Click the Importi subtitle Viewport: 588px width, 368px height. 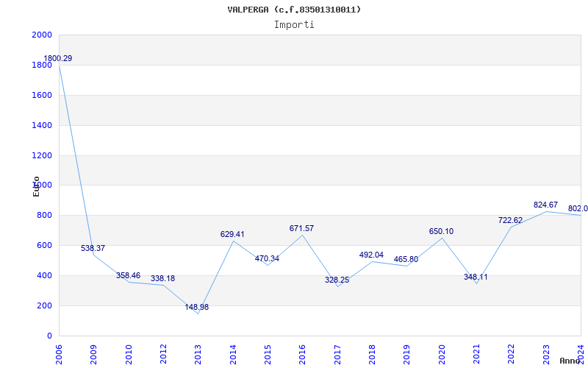click(x=294, y=25)
